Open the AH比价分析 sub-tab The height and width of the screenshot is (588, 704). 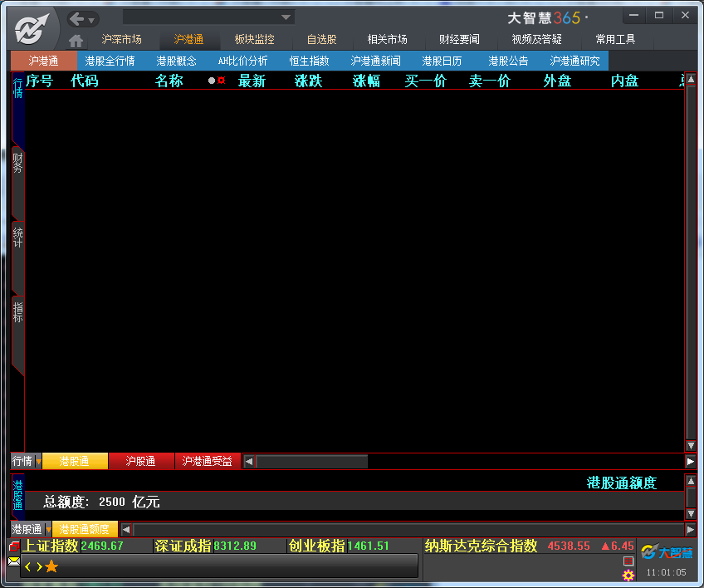click(x=242, y=61)
